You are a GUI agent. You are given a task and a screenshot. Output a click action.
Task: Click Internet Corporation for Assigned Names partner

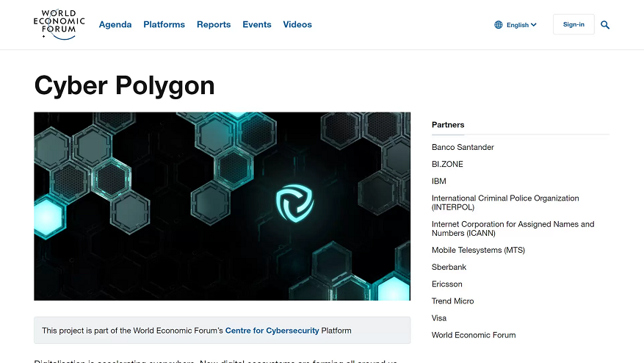coord(513,229)
